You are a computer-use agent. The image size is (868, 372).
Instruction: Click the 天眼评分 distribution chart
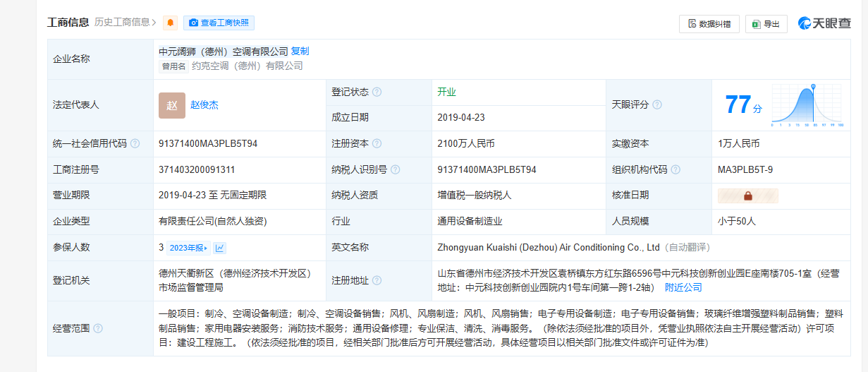click(808, 105)
